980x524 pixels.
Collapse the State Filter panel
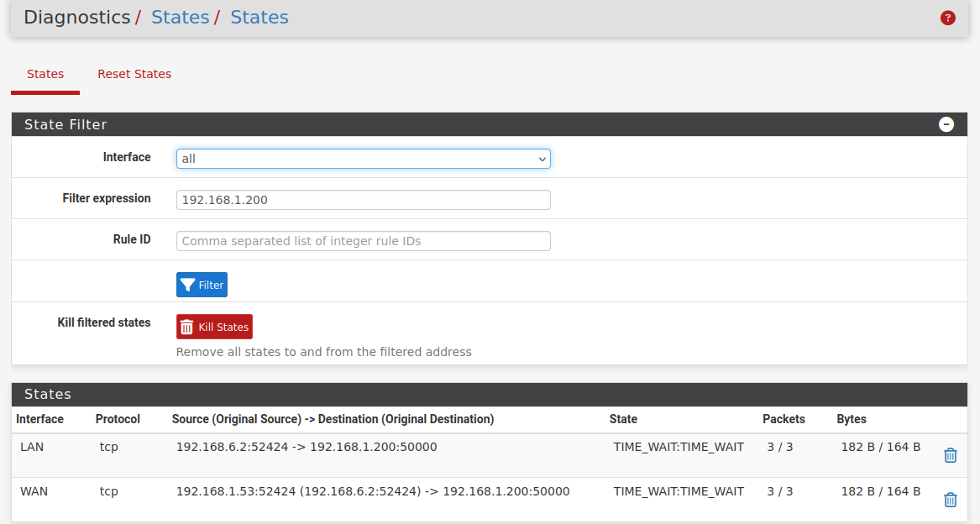[x=946, y=124]
